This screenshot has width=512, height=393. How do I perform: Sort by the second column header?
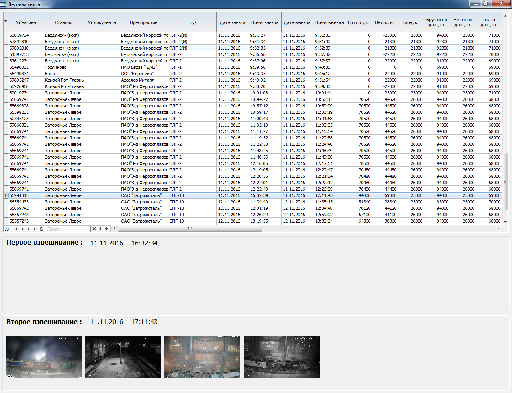click(x=63, y=23)
